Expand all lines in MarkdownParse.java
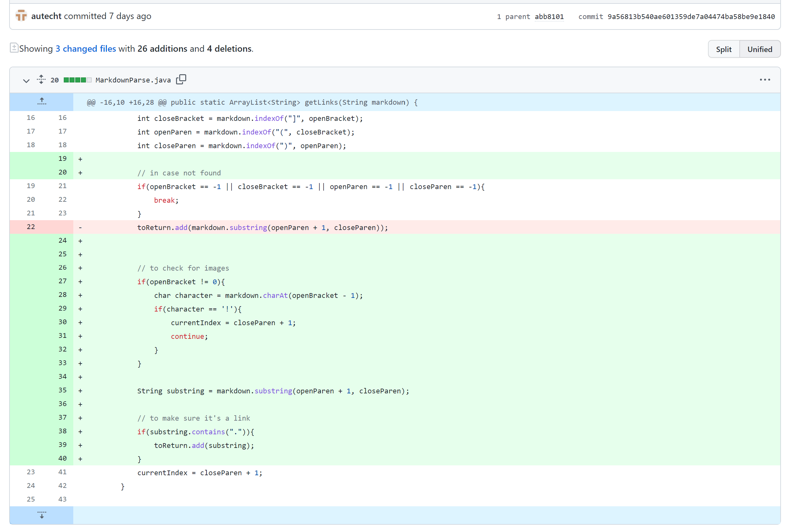Image resolution: width=806 pixels, height=532 pixels. [x=41, y=79]
